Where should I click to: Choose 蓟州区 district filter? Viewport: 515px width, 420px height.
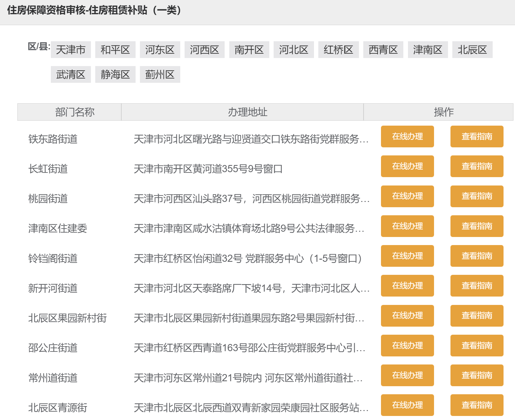160,74
